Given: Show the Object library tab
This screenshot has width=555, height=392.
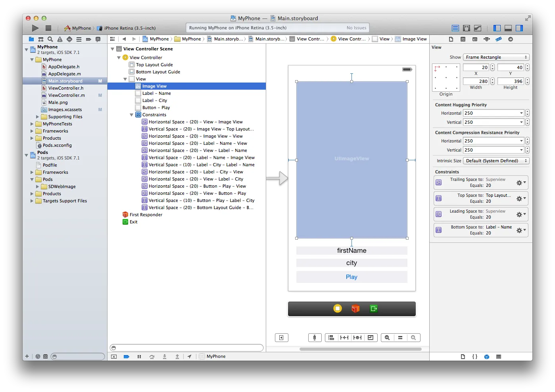Looking at the screenshot, I should [x=487, y=357].
